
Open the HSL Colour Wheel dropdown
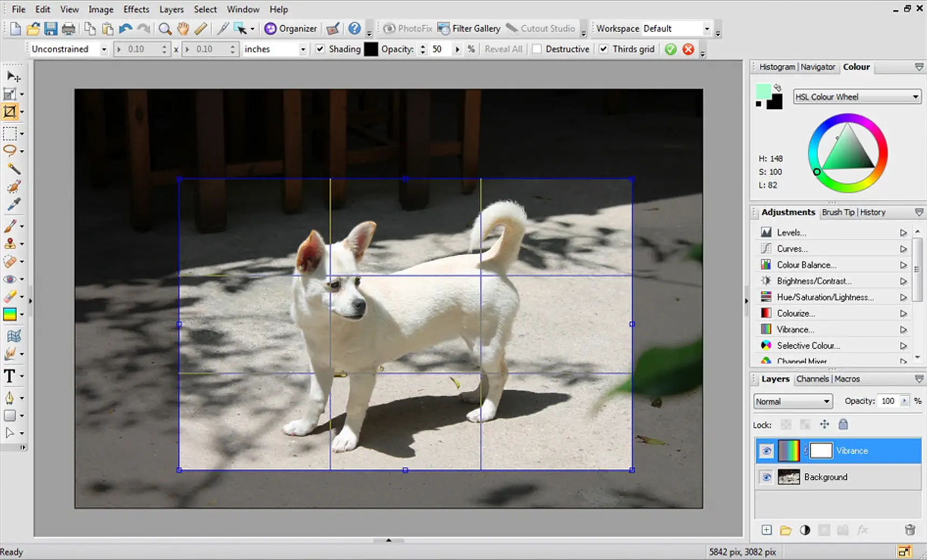click(x=916, y=96)
